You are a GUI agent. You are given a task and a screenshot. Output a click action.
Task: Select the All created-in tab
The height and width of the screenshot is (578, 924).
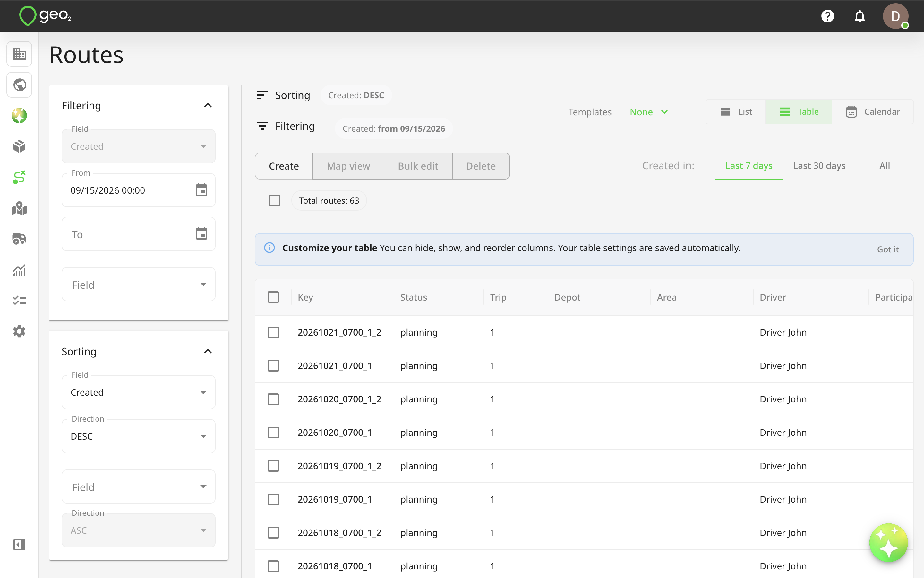coord(884,166)
